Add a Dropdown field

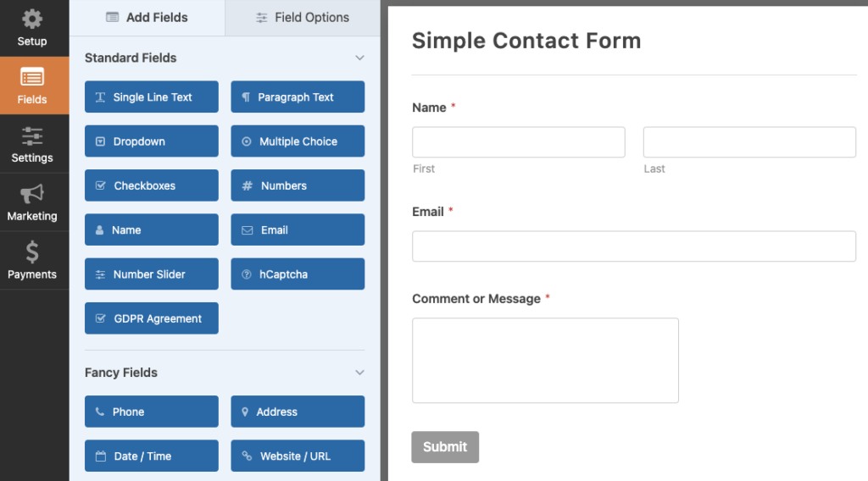(152, 141)
